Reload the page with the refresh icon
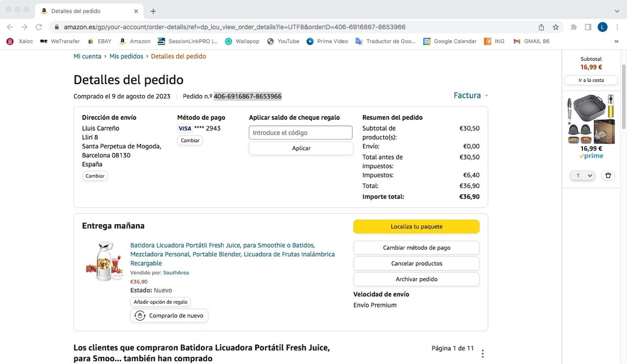Image resolution: width=627 pixels, height=364 pixels. click(39, 27)
